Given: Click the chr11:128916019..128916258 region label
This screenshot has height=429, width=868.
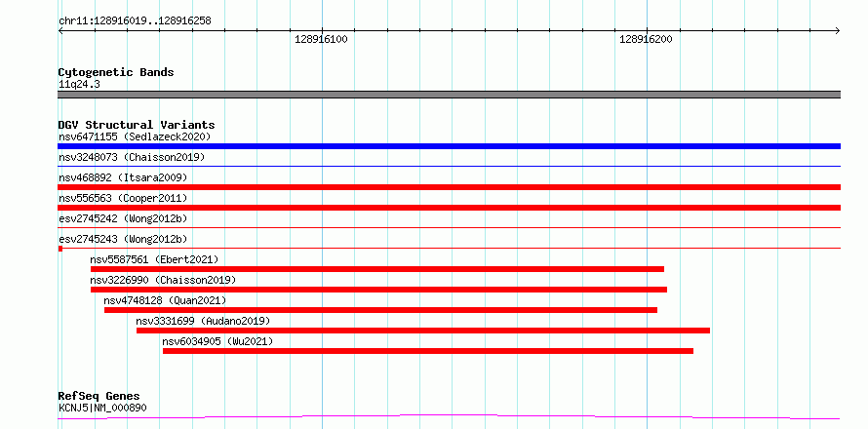Looking at the screenshot, I should click(x=135, y=21).
